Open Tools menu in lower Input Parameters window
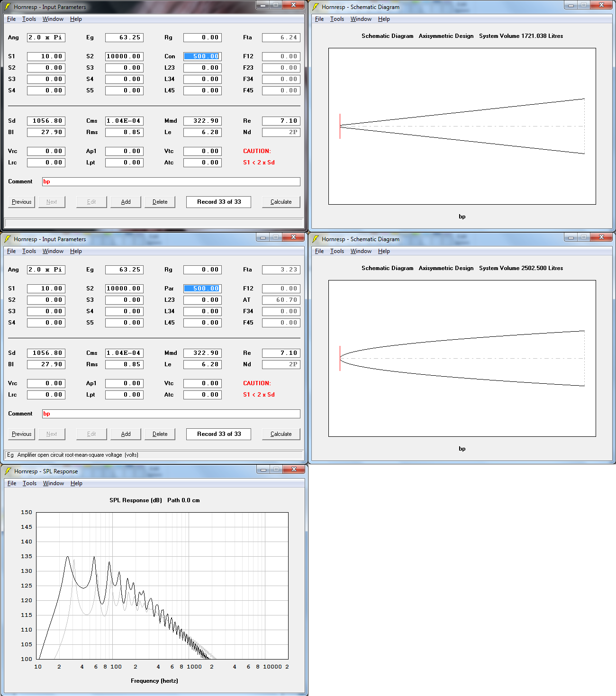Screen dimensions: 616x696 [x=29, y=251]
